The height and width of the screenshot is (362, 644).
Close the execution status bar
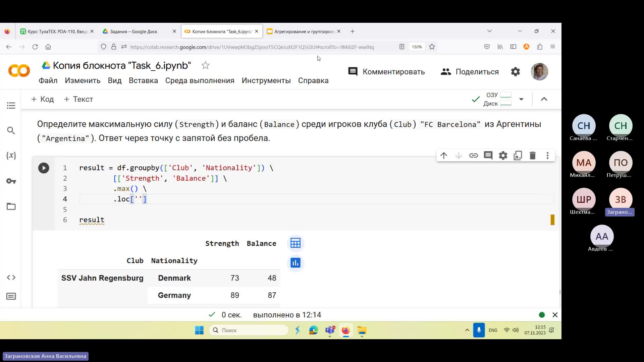tap(555, 315)
